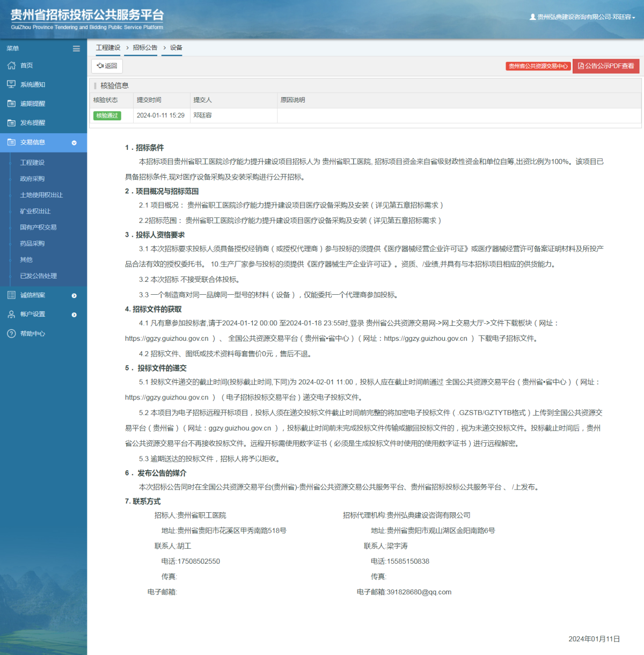Open the https://ggzy.guizhou.gov.cn link

point(166,338)
